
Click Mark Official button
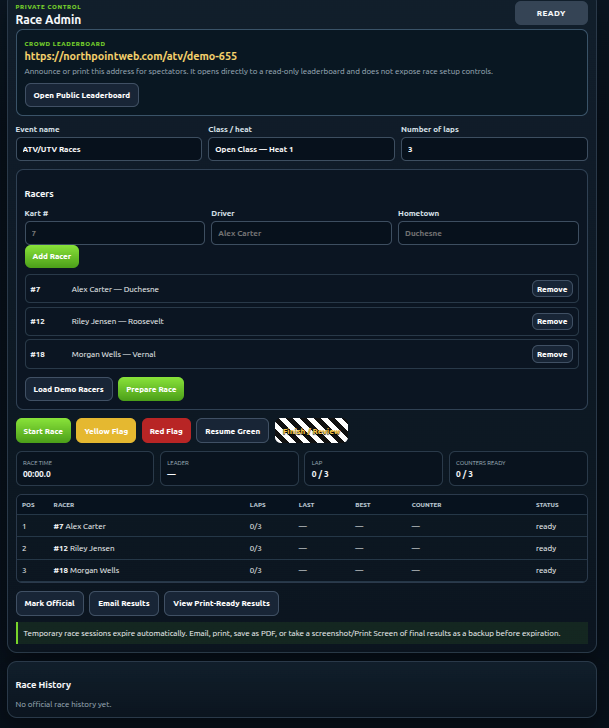50,604
